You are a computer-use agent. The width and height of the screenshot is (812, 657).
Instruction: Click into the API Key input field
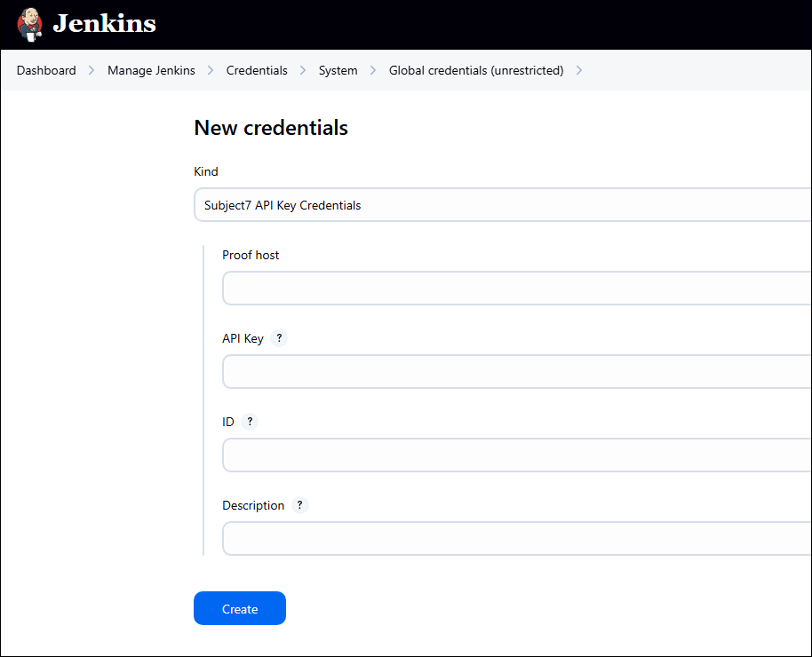coord(516,372)
